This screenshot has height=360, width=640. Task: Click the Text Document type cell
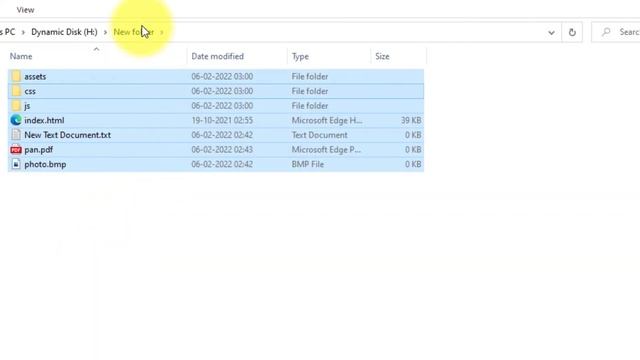(x=319, y=135)
